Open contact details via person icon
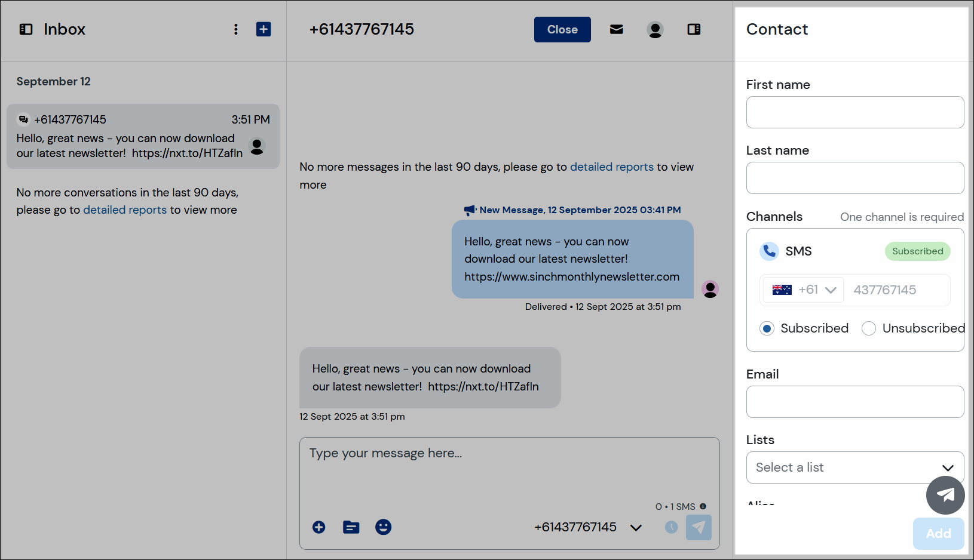The height and width of the screenshot is (560, 974). point(655,29)
